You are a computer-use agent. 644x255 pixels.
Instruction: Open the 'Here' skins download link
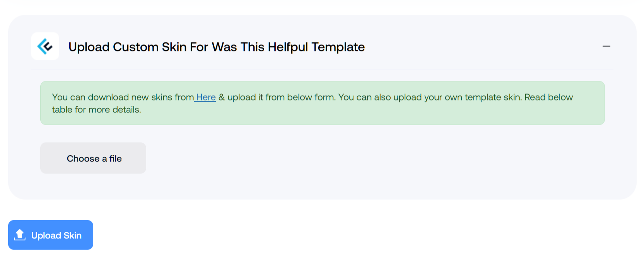tap(206, 97)
